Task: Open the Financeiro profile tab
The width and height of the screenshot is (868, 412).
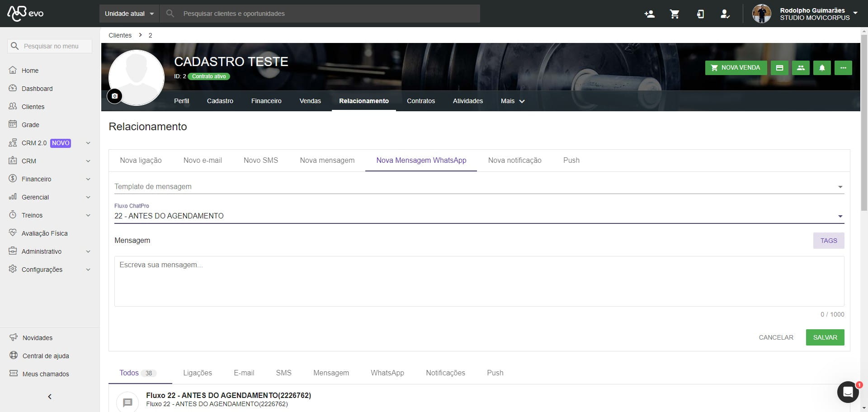Action: pos(266,101)
